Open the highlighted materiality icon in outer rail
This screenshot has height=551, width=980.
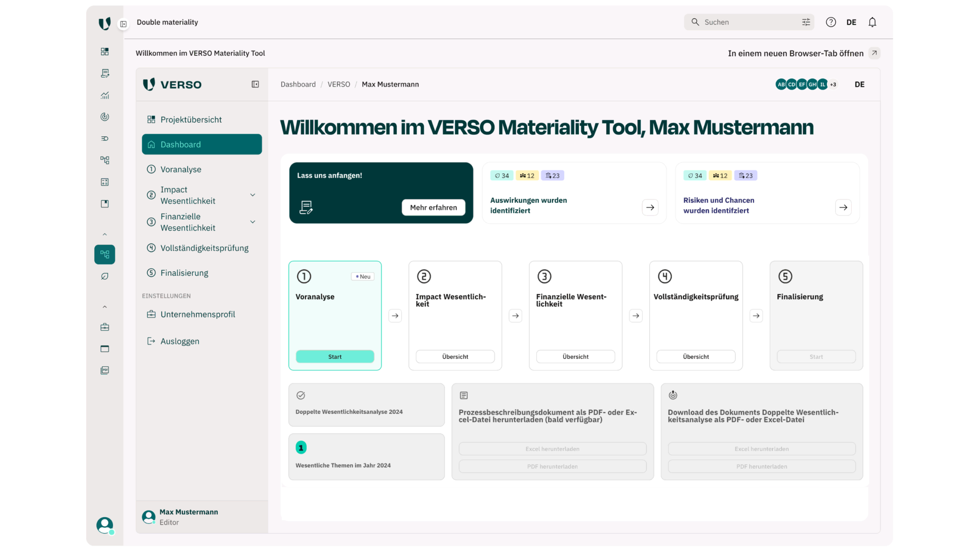105,254
